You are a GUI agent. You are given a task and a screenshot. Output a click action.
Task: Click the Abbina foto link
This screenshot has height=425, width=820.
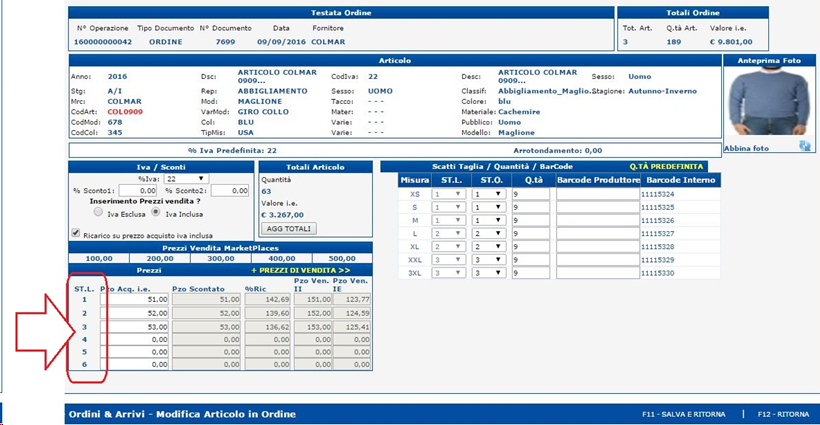(746, 148)
